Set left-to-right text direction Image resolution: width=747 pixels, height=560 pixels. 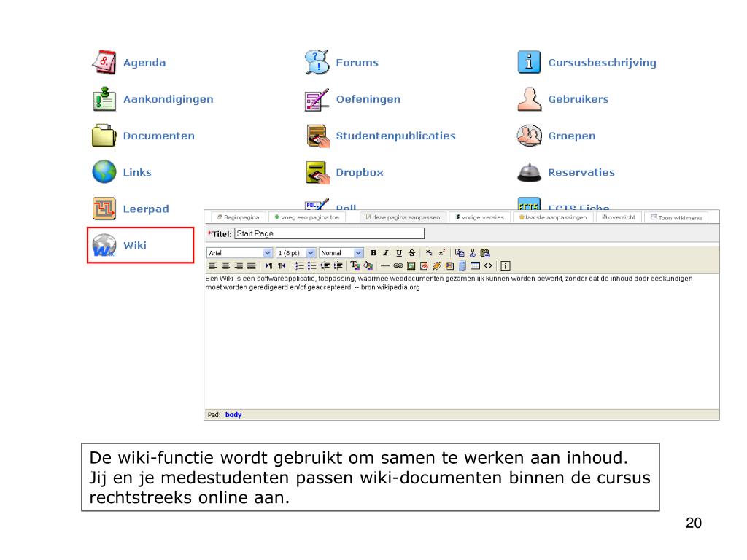pos(268,265)
